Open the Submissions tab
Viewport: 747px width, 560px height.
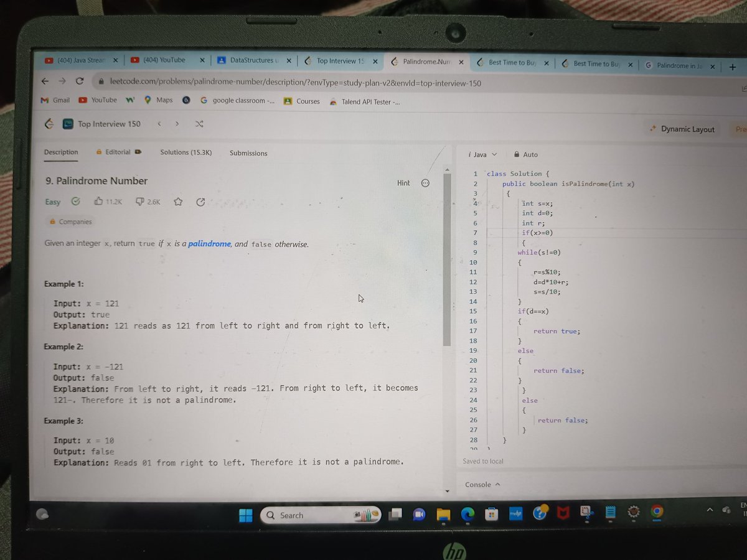248,153
